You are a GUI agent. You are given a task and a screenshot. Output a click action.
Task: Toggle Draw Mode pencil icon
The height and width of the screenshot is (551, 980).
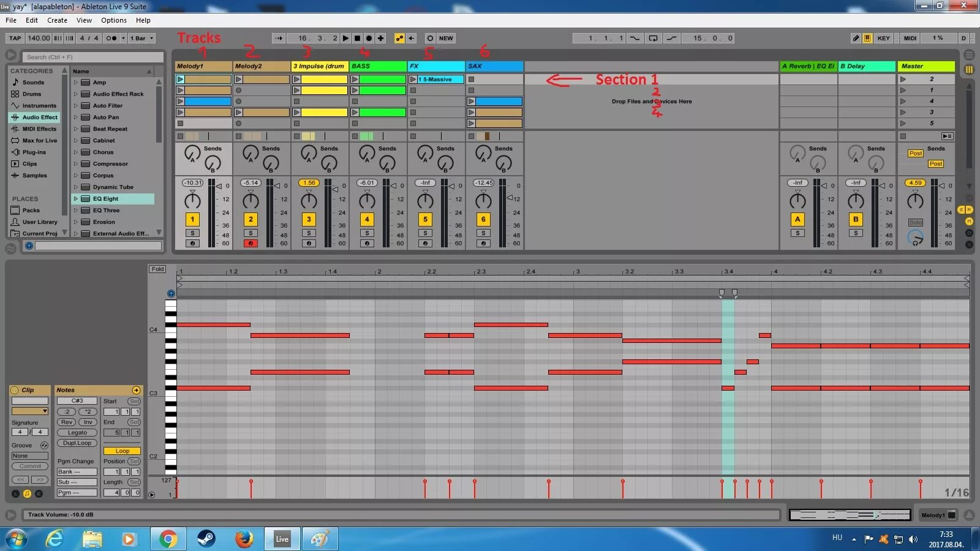(856, 38)
